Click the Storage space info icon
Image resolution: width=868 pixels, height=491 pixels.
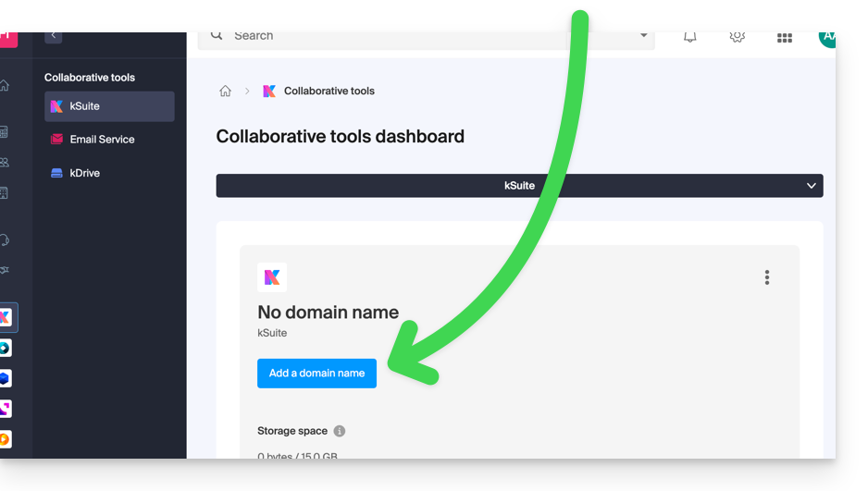[x=340, y=431]
